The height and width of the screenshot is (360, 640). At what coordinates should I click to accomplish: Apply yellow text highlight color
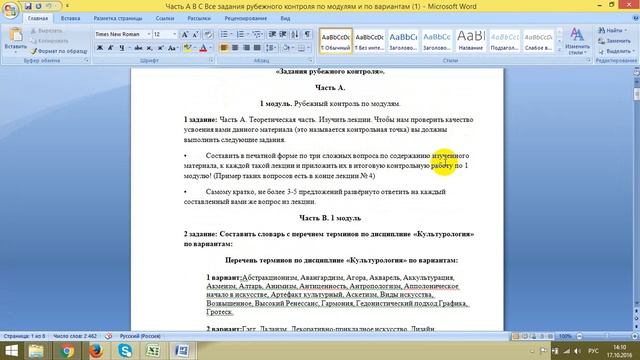pyautogui.click(x=187, y=48)
